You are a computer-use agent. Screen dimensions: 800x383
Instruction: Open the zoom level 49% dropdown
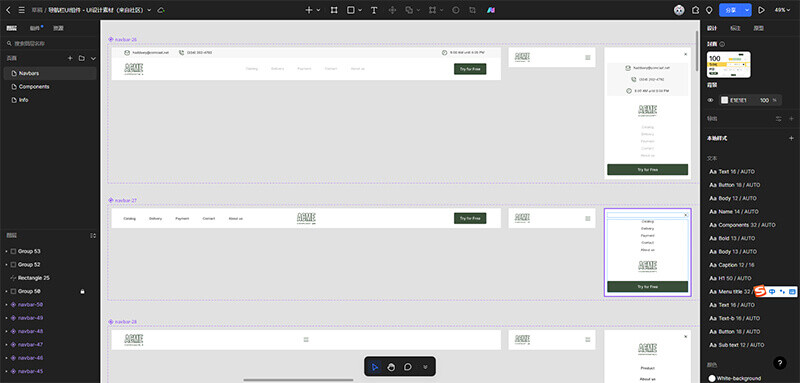(x=782, y=10)
